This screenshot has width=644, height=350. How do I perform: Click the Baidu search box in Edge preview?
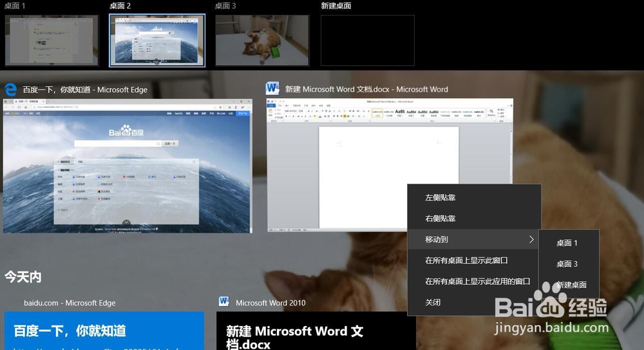pyautogui.click(x=118, y=144)
